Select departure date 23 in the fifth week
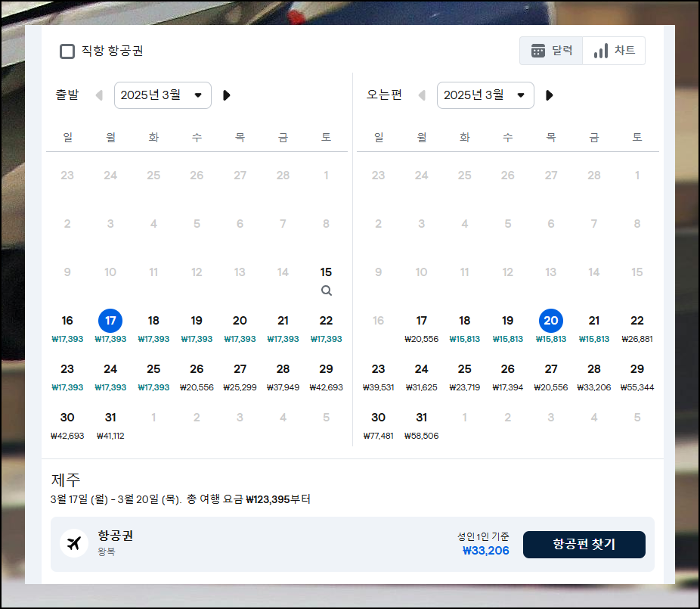This screenshot has height=609, width=700. click(x=67, y=377)
